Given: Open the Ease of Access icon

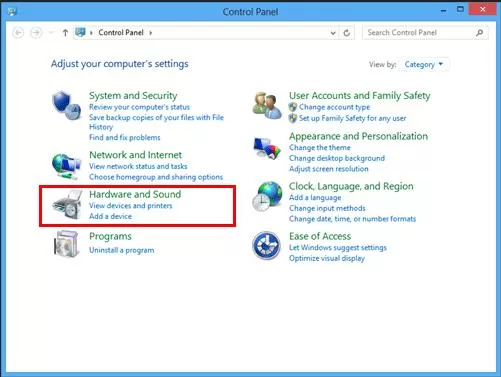Looking at the screenshot, I should pyautogui.click(x=266, y=246).
